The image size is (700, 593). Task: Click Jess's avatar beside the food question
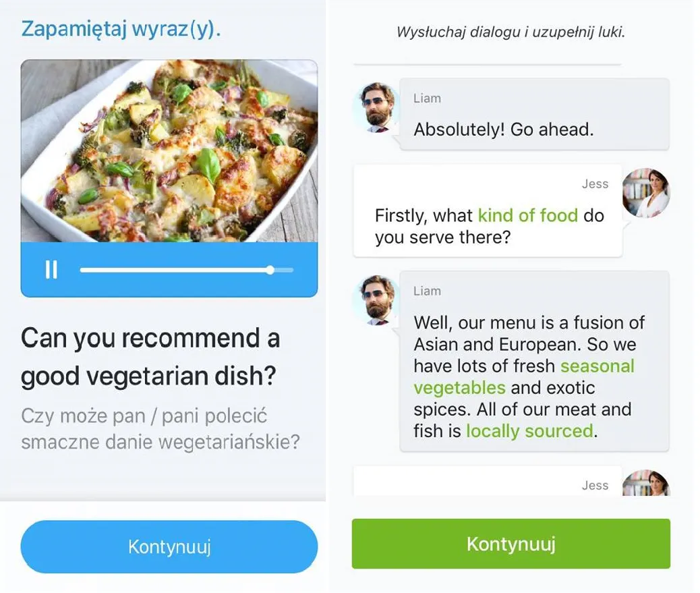[646, 193]
